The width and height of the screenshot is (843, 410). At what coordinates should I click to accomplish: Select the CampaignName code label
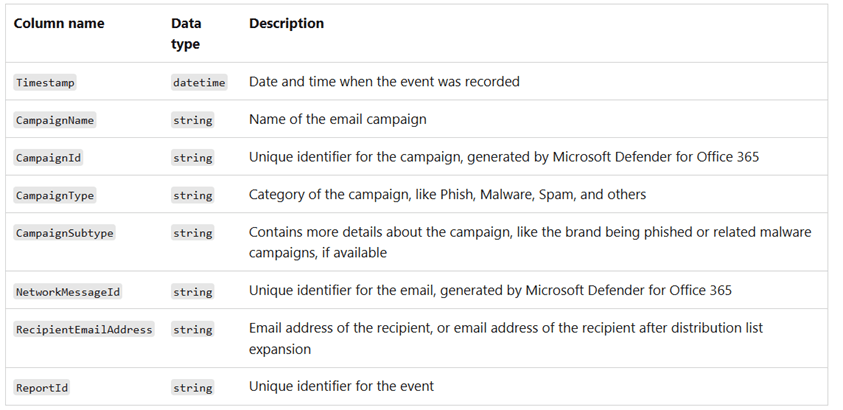pyautogui.click(x=55, y=120)
